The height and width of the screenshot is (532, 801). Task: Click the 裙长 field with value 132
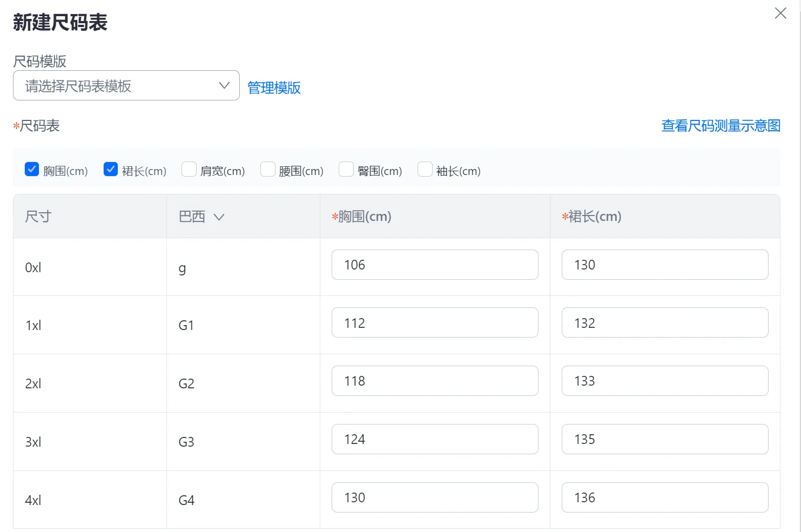[665, 322]
